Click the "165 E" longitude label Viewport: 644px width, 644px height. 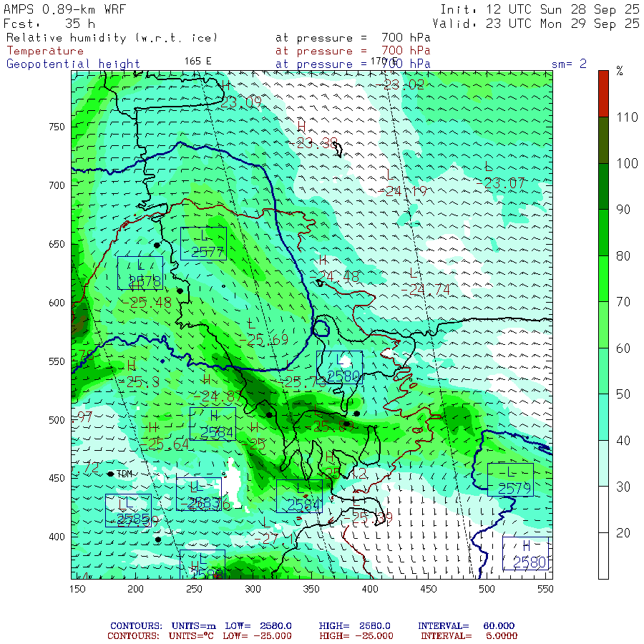(197, 61)
